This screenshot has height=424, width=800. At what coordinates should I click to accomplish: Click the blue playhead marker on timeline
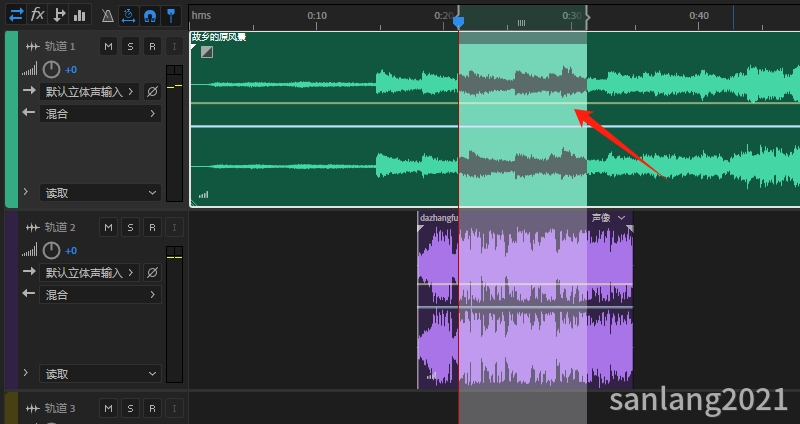[458, 20]
